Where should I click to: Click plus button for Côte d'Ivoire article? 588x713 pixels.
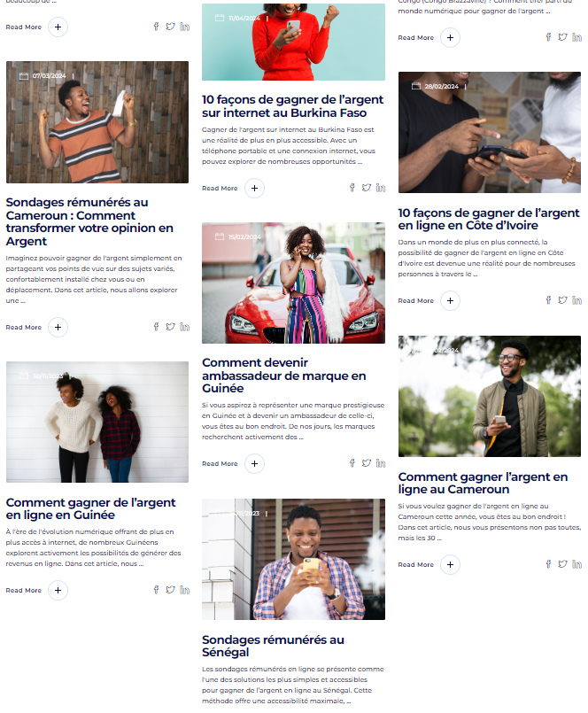[x=450, y=301]
